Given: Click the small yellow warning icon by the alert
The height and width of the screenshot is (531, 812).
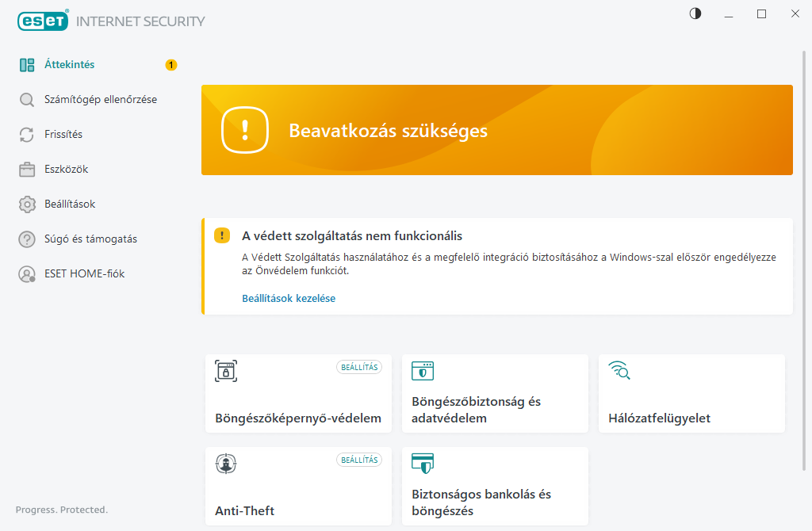Looking at the screenshot, I should 222,236.
